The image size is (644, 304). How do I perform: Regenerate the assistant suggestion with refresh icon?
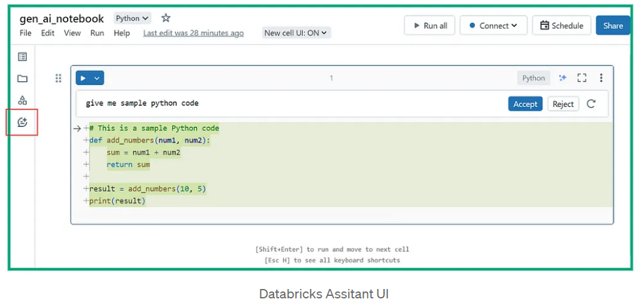click(x=591, y=104)
